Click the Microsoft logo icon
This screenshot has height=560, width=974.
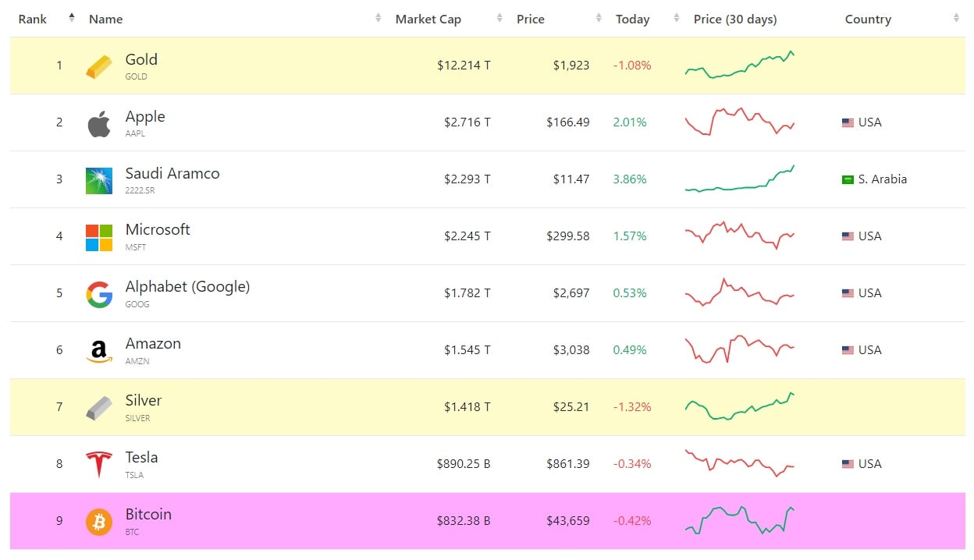pyautogui.click(x=99, y=237)
